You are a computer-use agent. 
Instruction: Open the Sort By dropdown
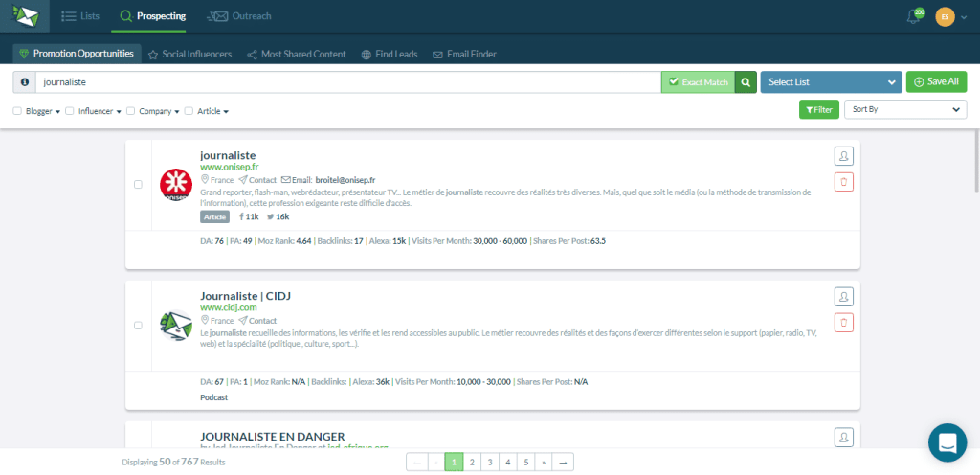click(x=905, y=109)
